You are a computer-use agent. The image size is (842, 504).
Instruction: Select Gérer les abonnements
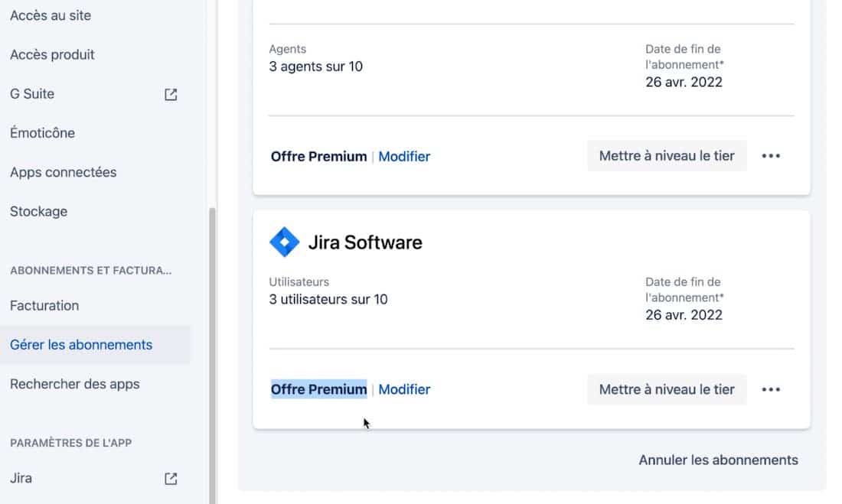tap(94, 345)
